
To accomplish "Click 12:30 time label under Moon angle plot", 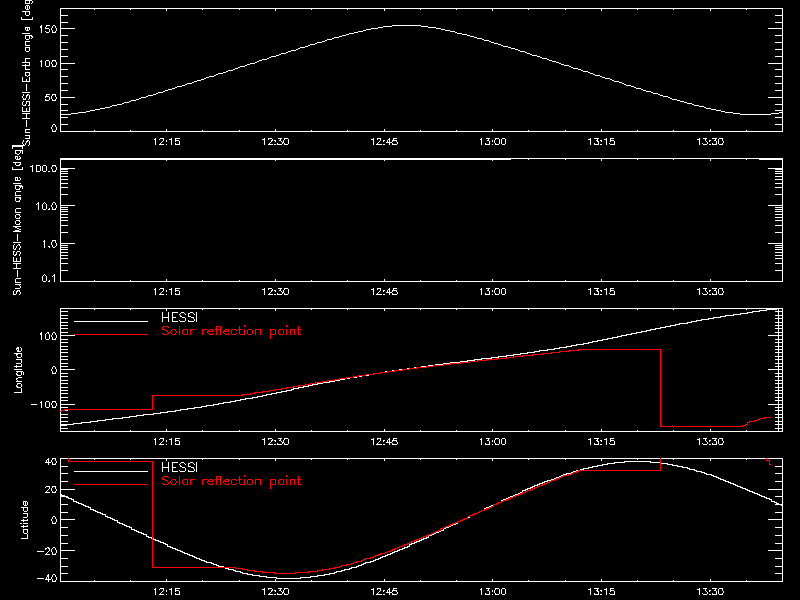I will click(276, 291).
